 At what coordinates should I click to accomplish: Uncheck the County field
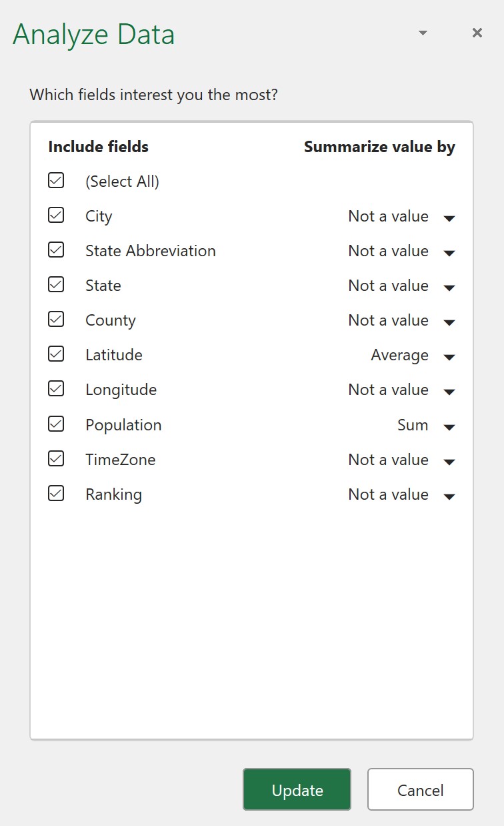[x=56, y=319]
